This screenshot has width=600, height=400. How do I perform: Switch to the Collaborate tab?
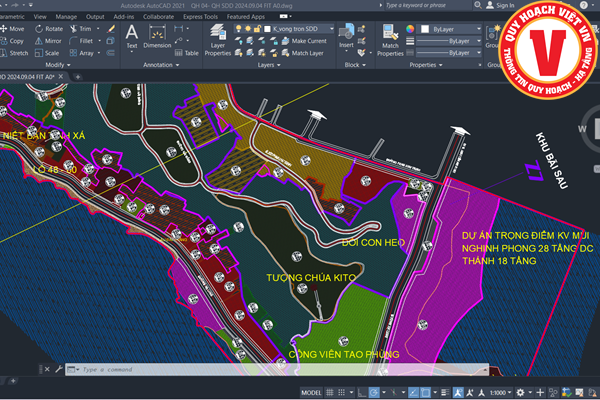(x=160, y=17)
